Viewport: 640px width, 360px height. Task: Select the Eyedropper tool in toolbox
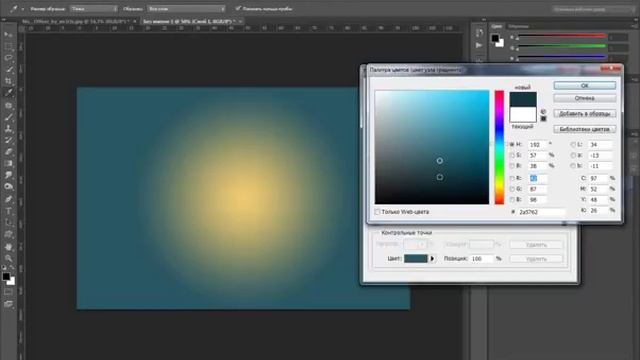pyautogui.click(x=8, y=93)
